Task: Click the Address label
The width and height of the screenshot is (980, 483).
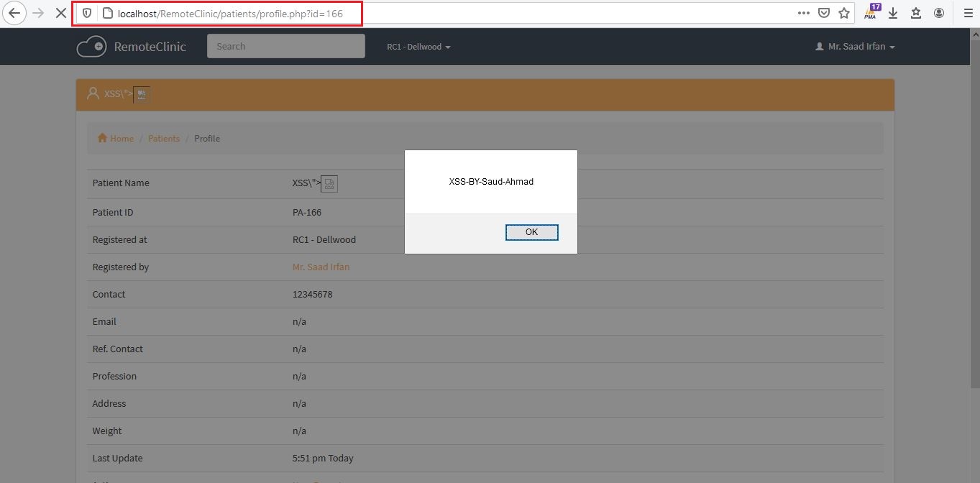Action: click(109, 403)
